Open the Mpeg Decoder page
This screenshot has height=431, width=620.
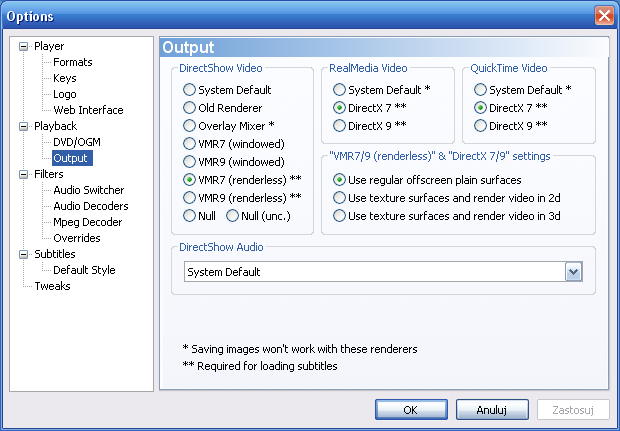87,222
